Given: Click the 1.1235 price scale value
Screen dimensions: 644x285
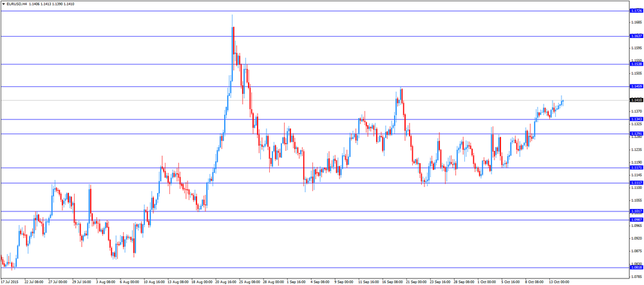Looking at the screenshot, I should tap(636, 150).
